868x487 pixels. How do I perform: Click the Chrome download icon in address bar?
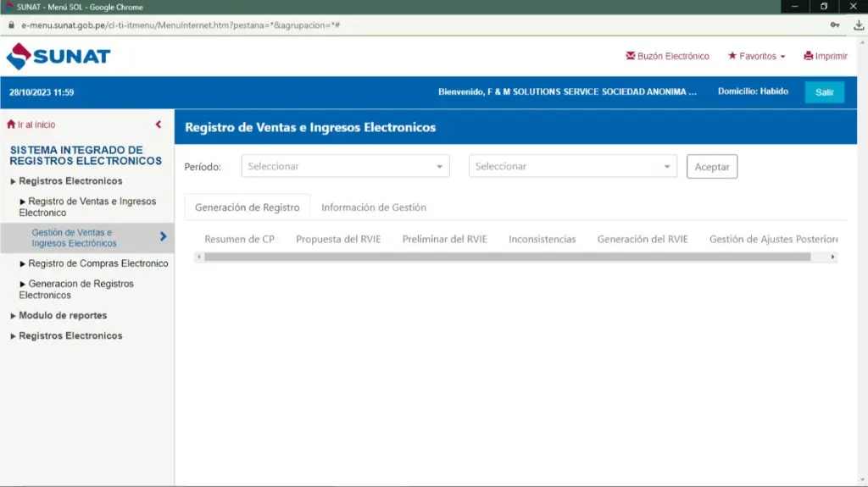(x=859, y=25)
